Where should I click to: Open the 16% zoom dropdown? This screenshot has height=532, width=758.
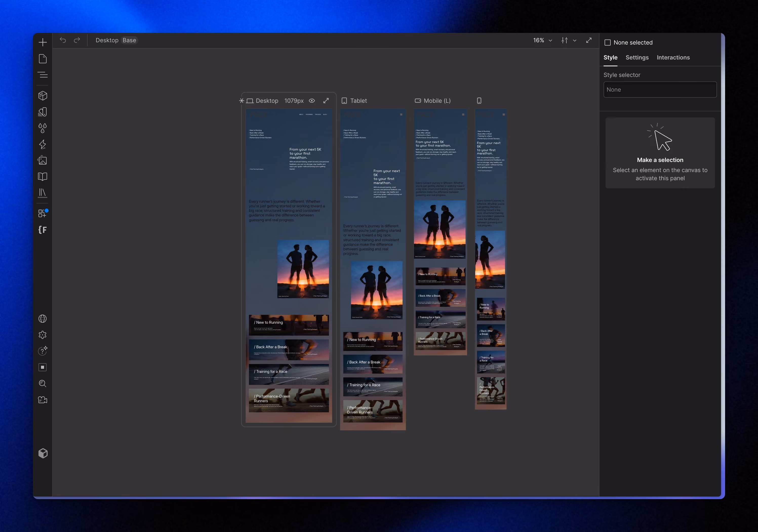[x=542, y=40]
